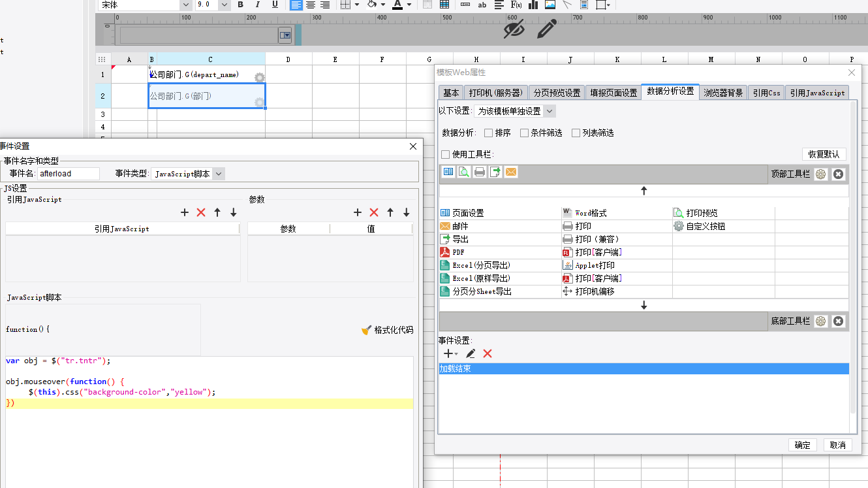Move the selected 引用JavaScript entry down
Viewport: 868px width, 488px height.
pyautogui.click(x=234, y=212)
